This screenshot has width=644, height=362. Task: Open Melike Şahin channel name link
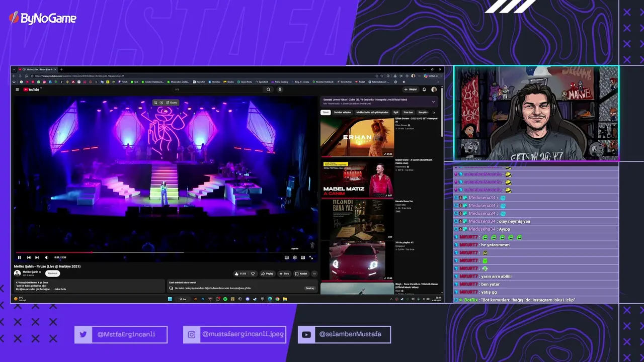click(x=30, y=272)
